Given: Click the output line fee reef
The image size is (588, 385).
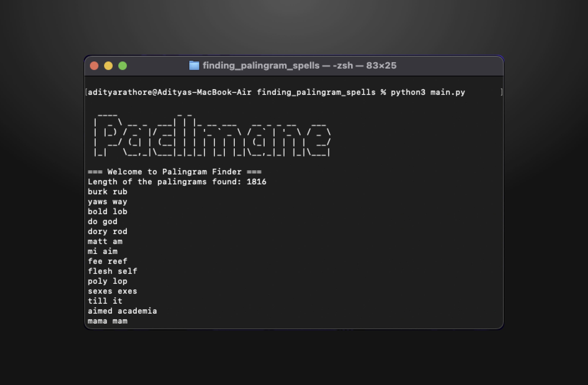Looking at the screenshot, I should pos(108,261).
